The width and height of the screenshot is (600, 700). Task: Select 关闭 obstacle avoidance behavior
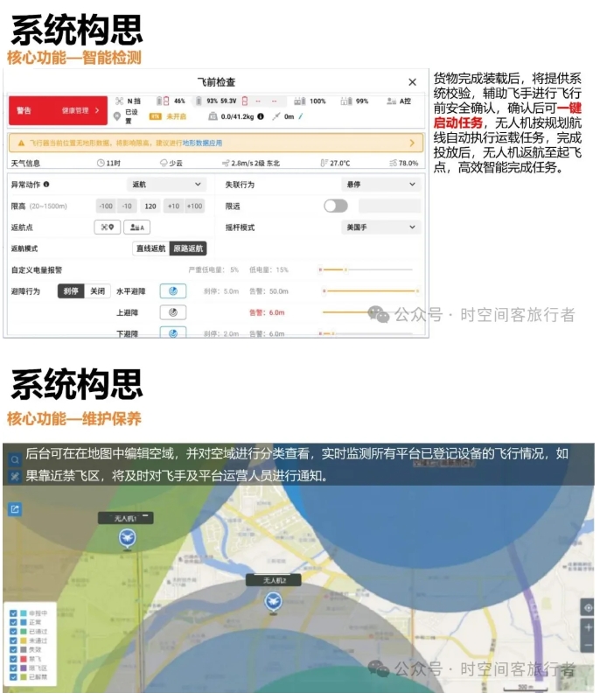(97, 291)
